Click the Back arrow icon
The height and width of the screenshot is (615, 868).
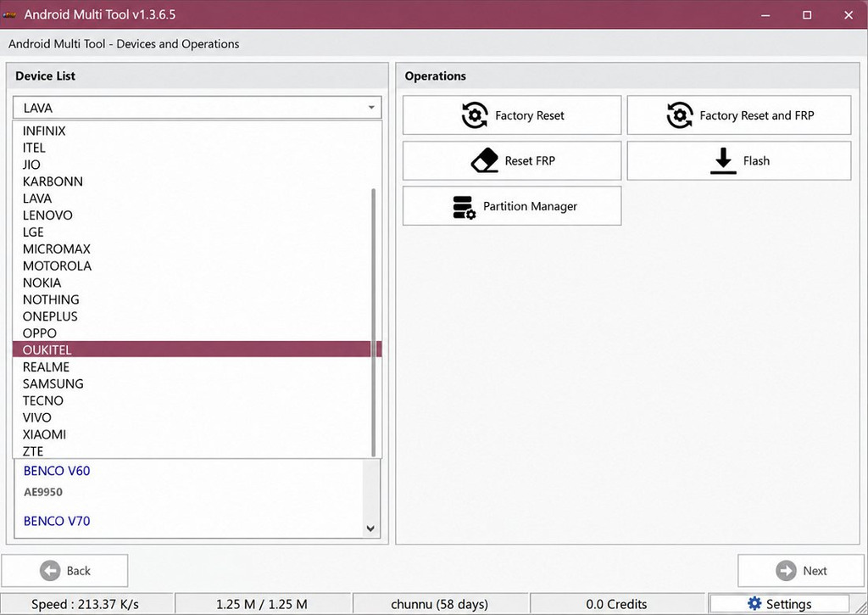[50, 571]
